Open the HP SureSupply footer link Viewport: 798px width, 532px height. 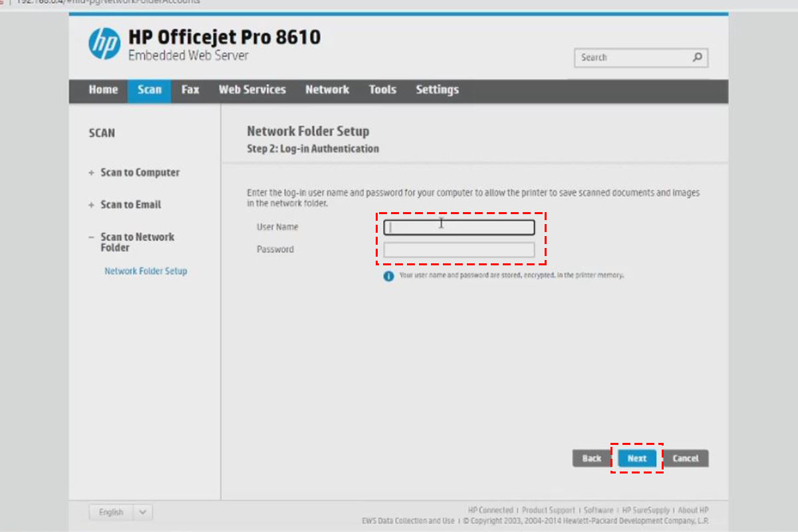(x=646, y=511)
